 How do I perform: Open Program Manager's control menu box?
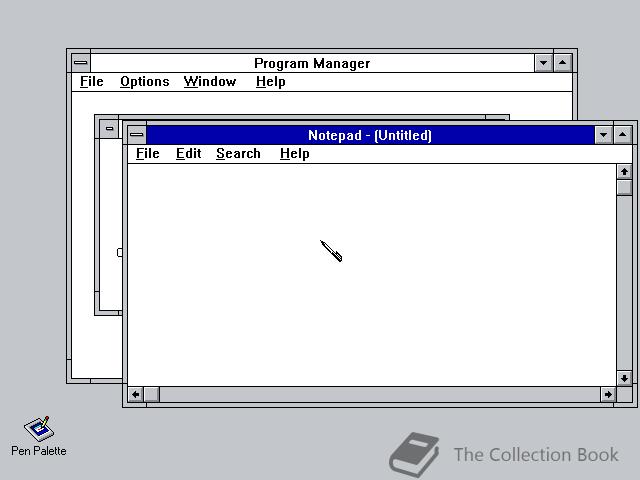[x=81, y=63]
